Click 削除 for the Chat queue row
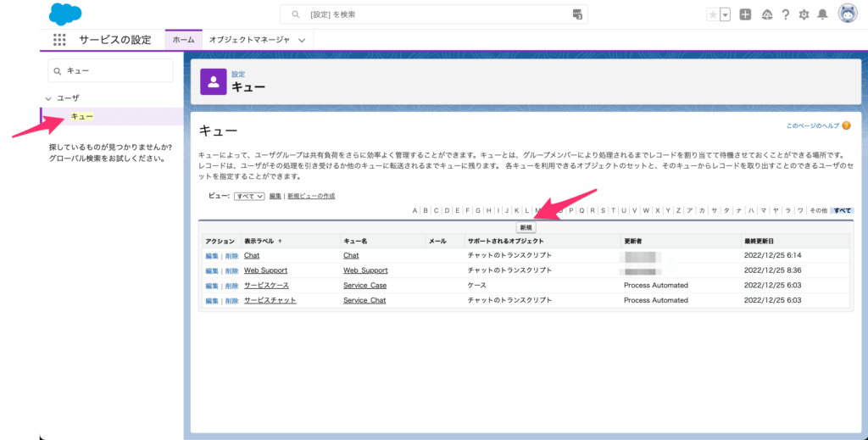The image size is (868, 440). [x=231, y=256]
